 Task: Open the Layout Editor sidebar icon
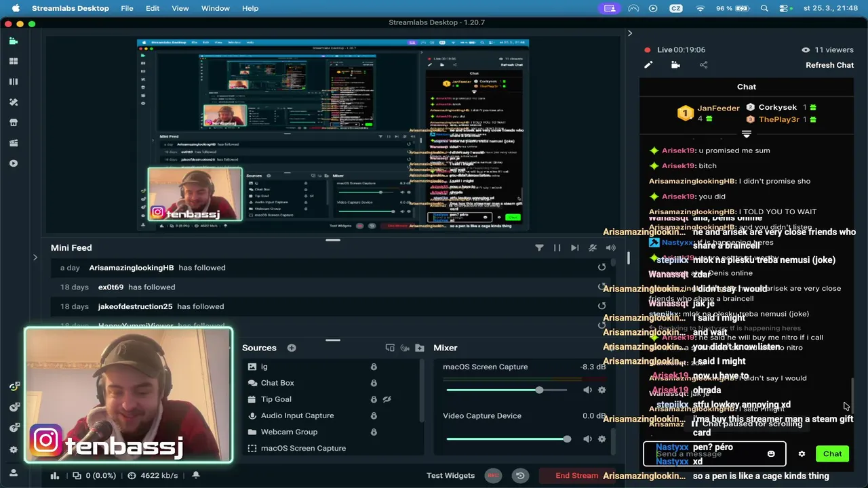tap(14, 81)
